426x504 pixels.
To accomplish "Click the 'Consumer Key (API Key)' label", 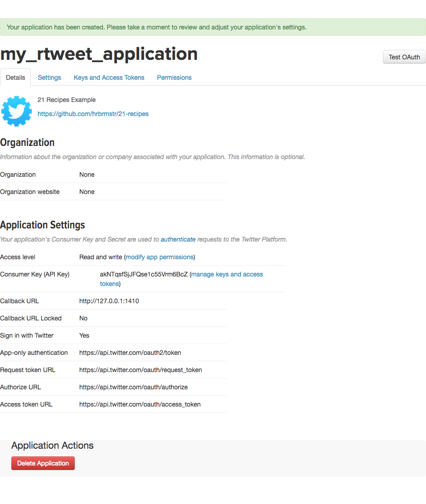I will pos(35,274).
